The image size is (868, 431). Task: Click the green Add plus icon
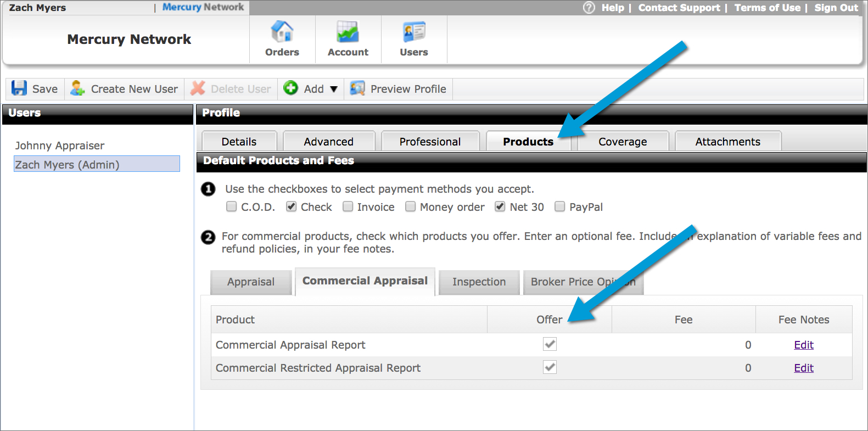[x=290, y=88]
